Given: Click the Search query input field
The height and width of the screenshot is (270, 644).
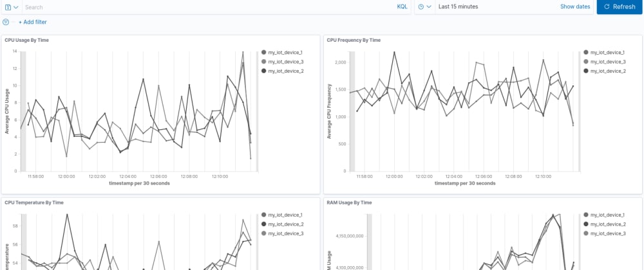Looking at the screenshot, I should [209, 7].
